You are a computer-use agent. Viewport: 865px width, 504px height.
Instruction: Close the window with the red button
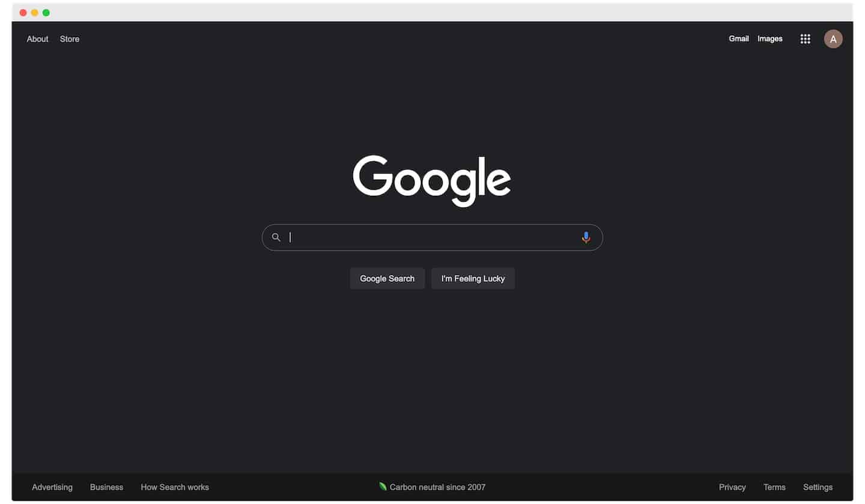coord(23,13)
